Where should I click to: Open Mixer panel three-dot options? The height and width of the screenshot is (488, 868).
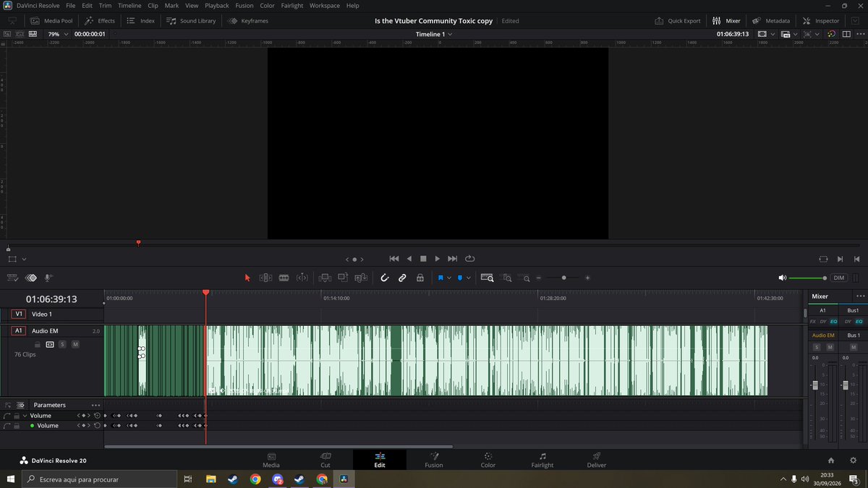click(860, 296)
